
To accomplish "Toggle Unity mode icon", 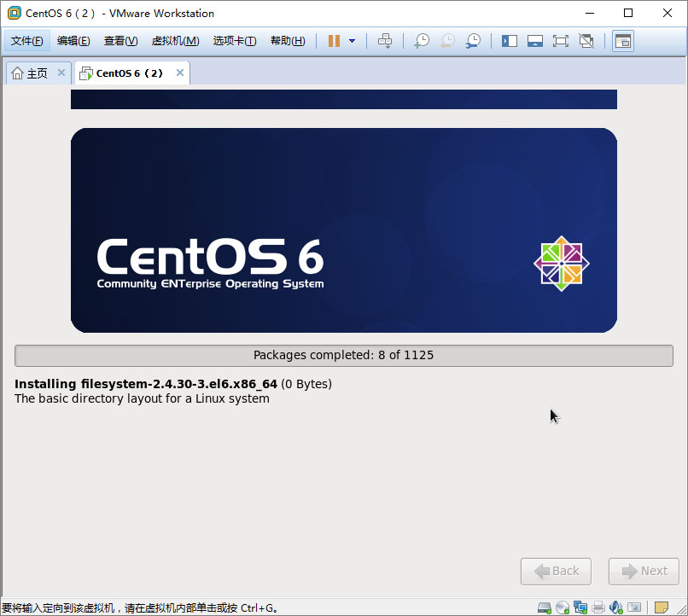I will pyautogui.click(x=586, y=41).
